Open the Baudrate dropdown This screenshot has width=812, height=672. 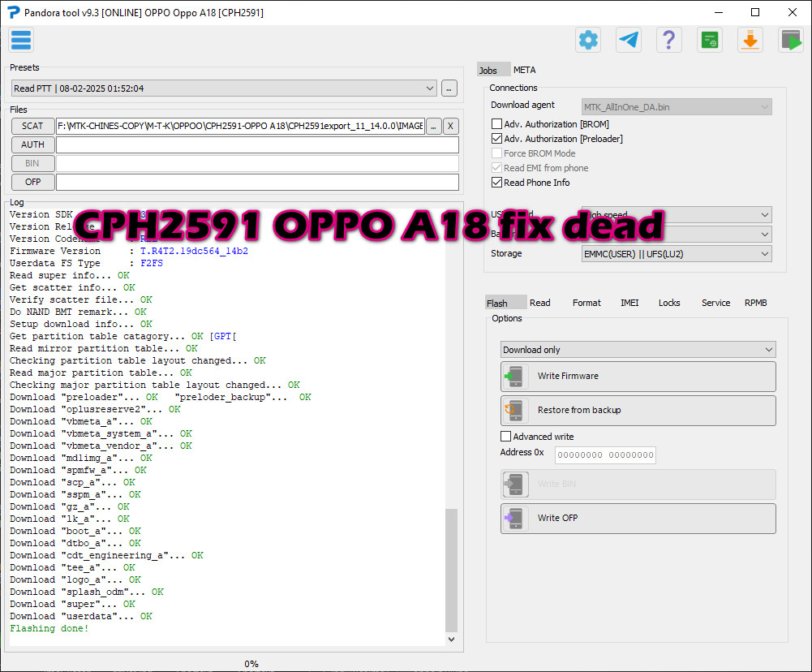[x=677, y=235]
